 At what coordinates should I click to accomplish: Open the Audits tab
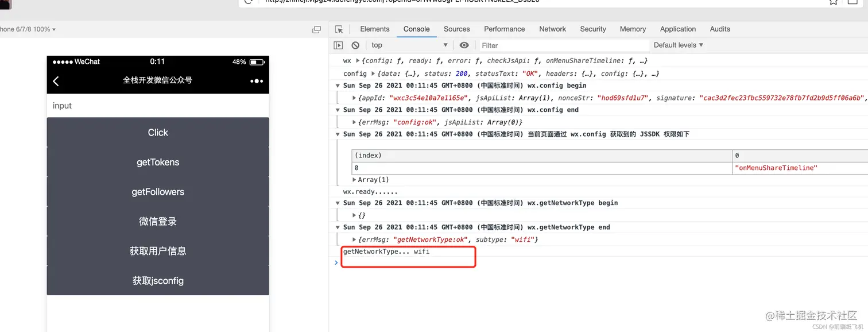point(720,29)
